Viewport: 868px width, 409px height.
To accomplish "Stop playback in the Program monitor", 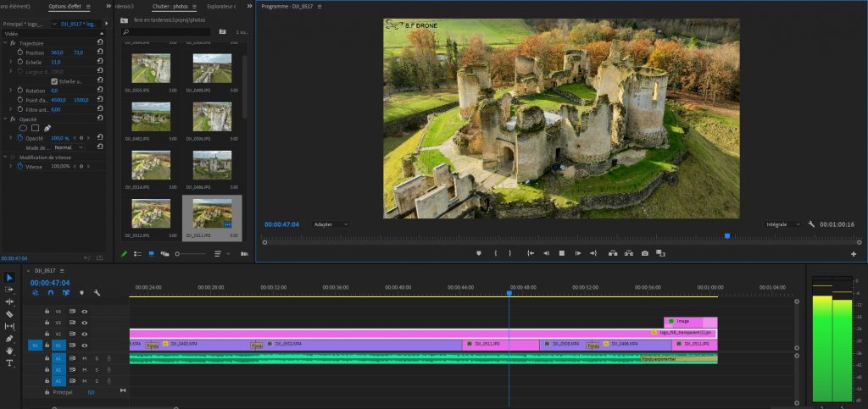I will pos(561,253).
